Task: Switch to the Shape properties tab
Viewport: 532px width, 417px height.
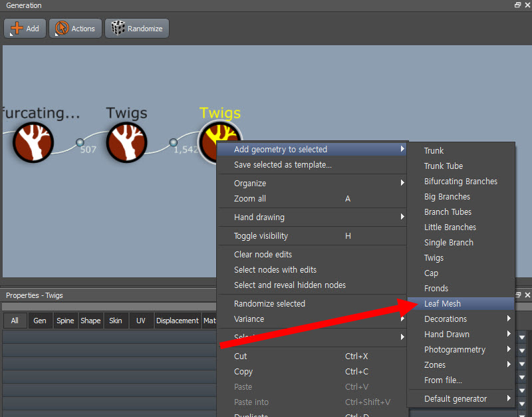Action: (x=90, y=321)
